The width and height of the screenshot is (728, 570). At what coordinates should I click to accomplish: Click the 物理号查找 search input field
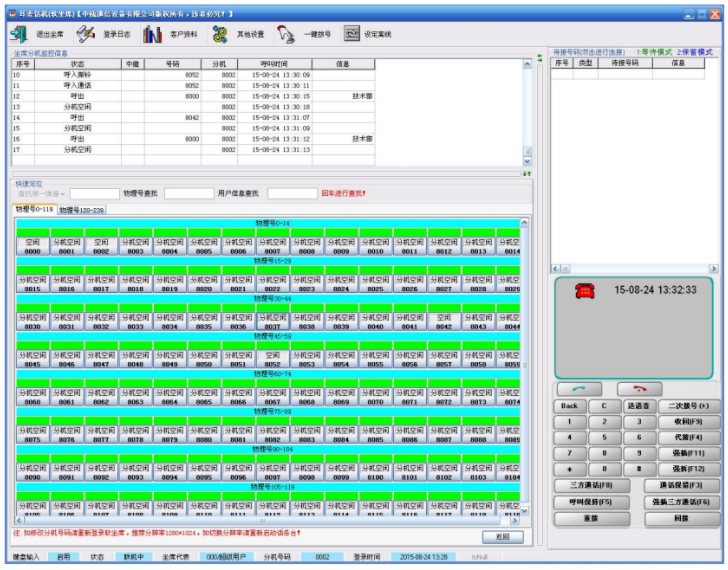(x=189, y=193)
